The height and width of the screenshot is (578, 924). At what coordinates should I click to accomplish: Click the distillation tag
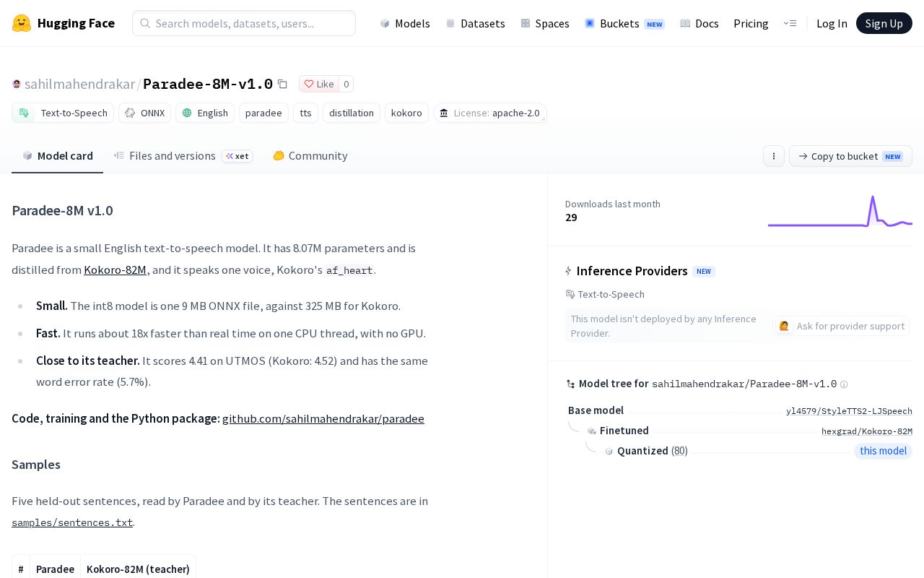pyautogui.click(x=352, y=113)
